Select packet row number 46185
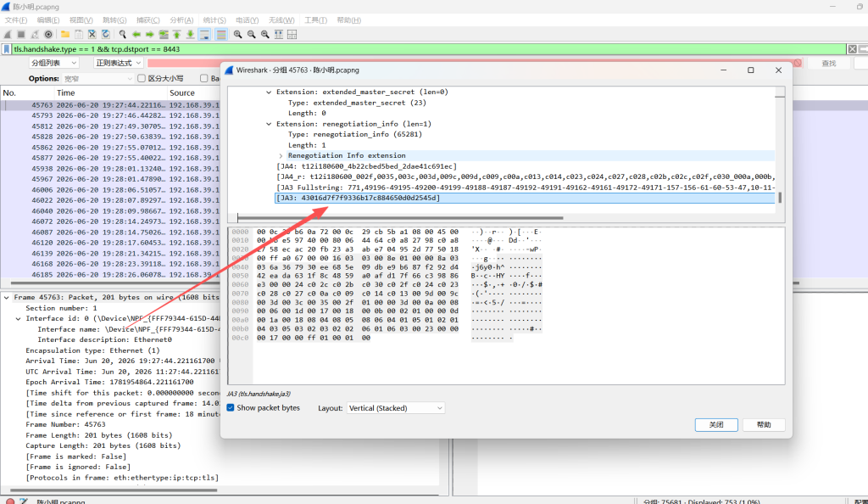This screenshot has width=868, height=504. 110,275
